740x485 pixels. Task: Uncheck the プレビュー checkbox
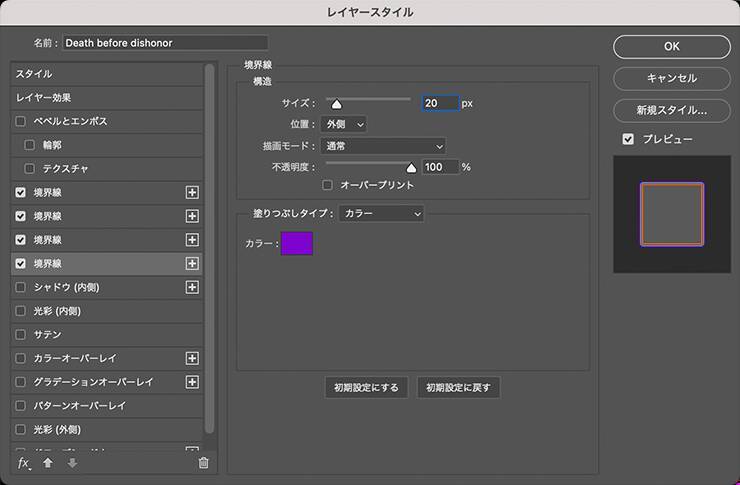(x=628, y=139)
